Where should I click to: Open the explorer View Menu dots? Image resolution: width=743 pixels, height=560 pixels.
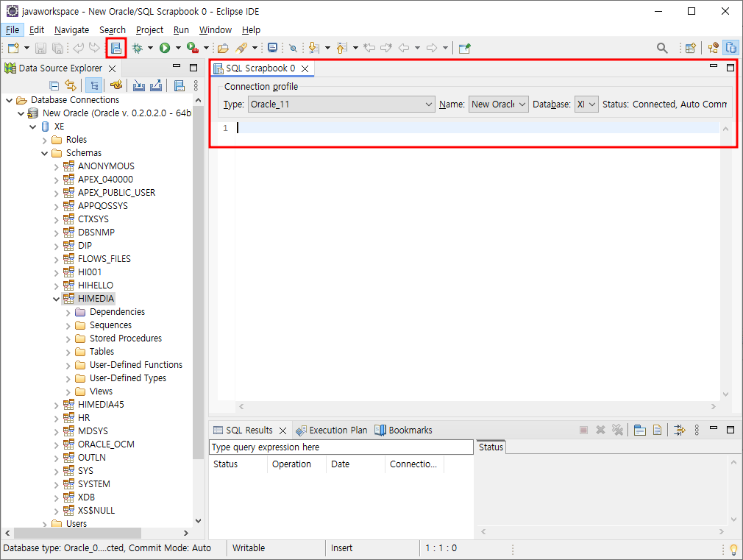tap(196, 86)
